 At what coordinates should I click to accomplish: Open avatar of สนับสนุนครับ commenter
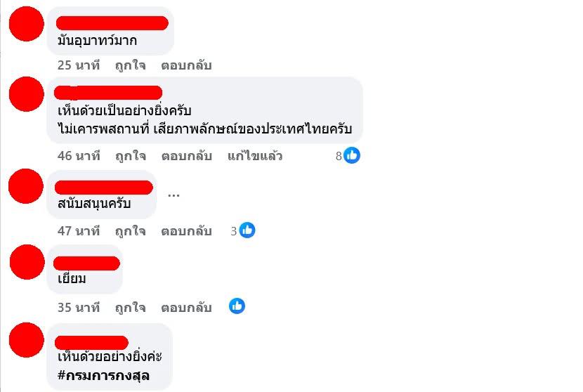26,186
